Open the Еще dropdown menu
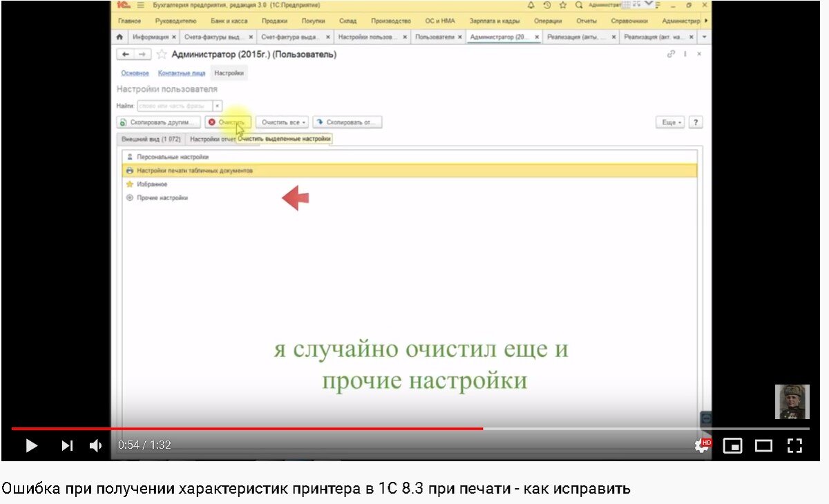Screen dimensions: 829x504 (670, 122)
